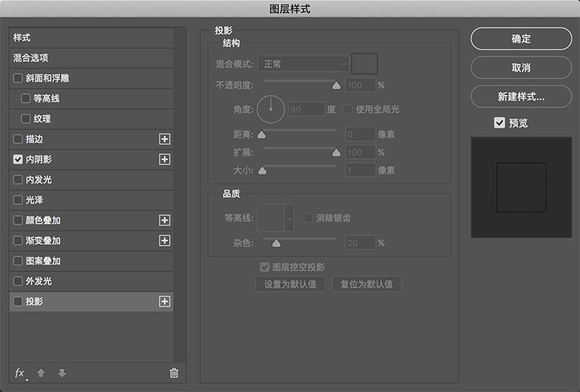Enable 纹理 sub-option checkbox
This screenshot has width=580, height=392.
pos(26,119)
